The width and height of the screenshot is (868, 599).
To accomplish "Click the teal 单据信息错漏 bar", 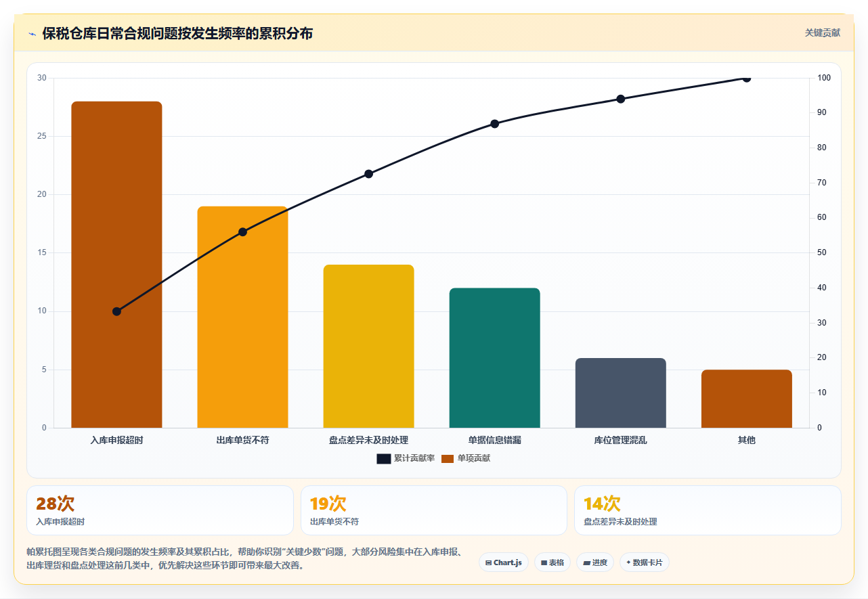I will point(494,358).
